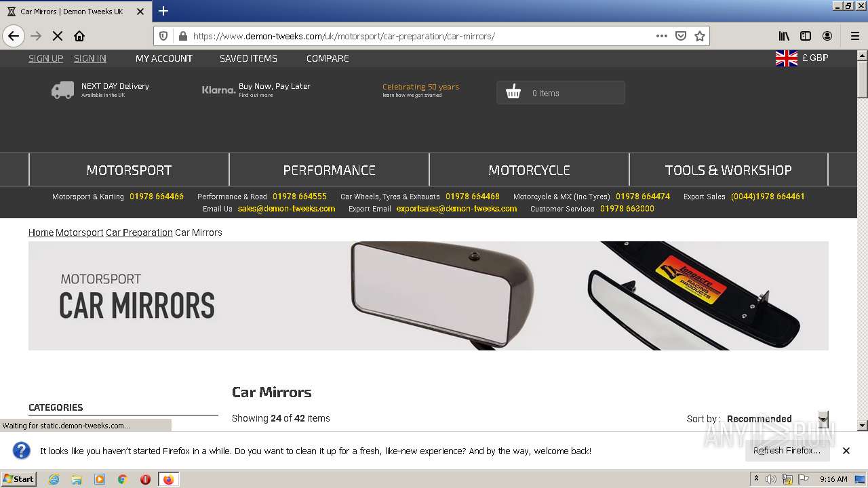Show hidden tray icons arrow

(756, 479)
